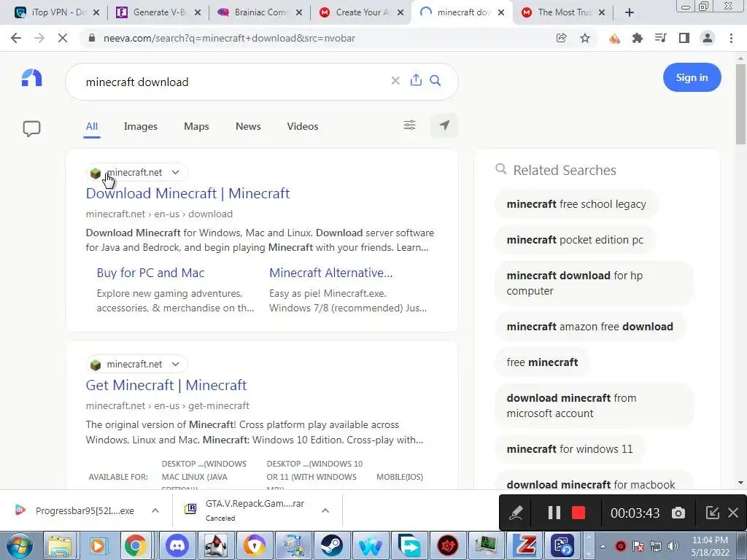Minimize the recorder toolbar icon
This screenshot has height=560, width=747.
coord(712,513)
